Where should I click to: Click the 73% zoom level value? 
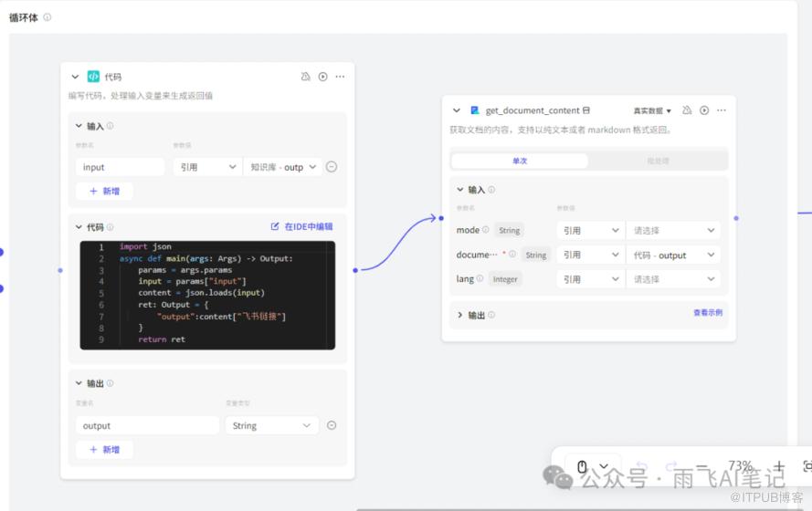(740, 465)
